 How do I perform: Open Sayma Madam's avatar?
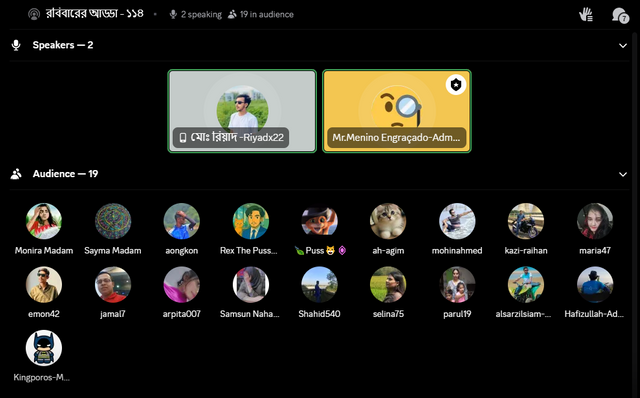click(x=113, y=221)
